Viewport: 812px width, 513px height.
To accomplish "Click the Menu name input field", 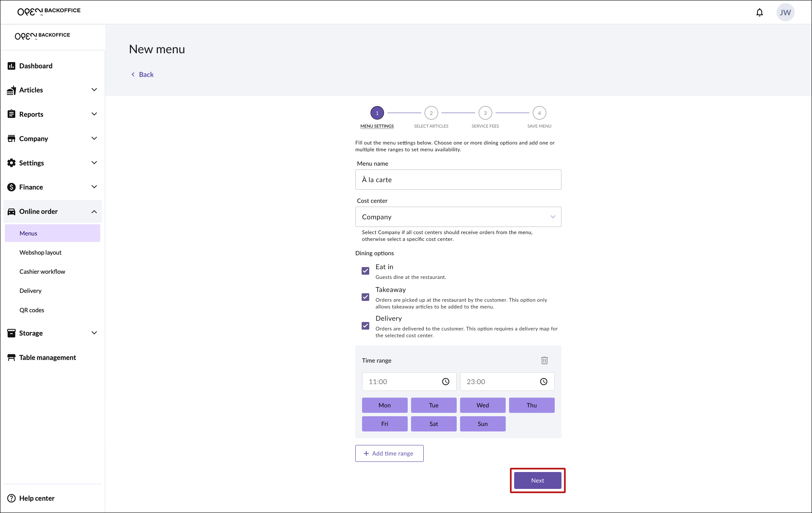I will [x=458, y=180].
